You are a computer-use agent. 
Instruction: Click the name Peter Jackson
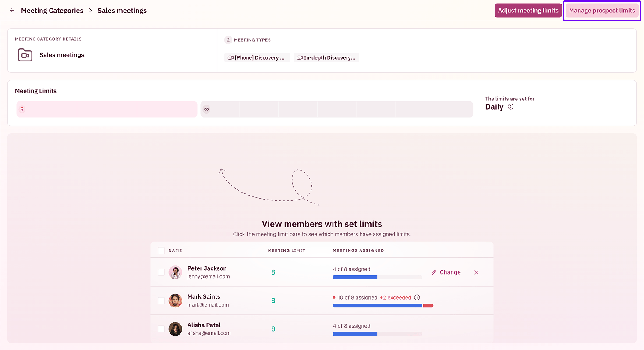[207, 268]
